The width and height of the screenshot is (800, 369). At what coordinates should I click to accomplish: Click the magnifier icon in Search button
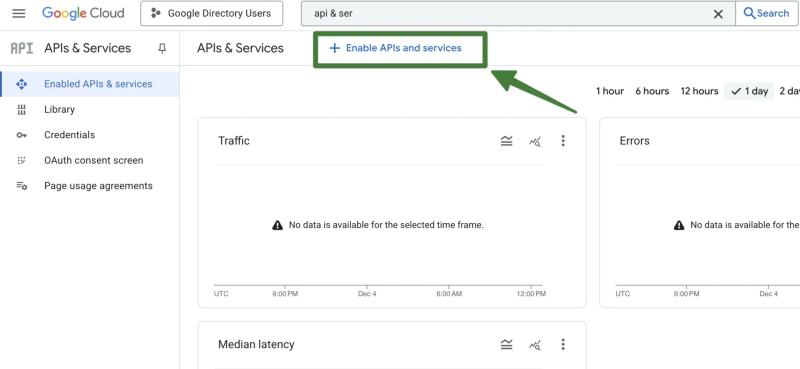(x=749, y=13)
